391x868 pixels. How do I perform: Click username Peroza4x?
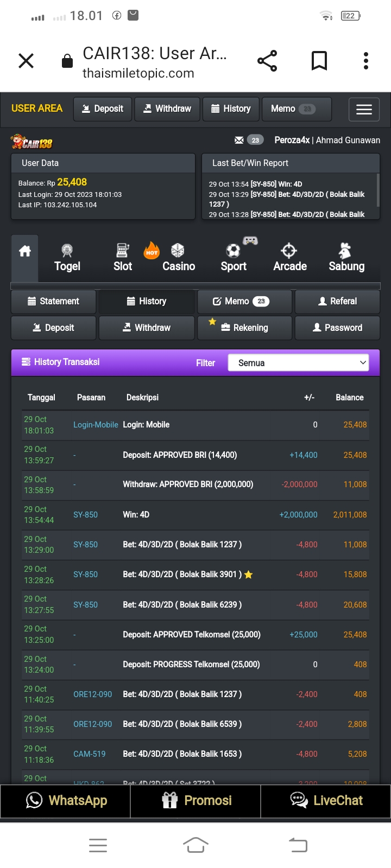pyautogui.click(x=292, y=140)
